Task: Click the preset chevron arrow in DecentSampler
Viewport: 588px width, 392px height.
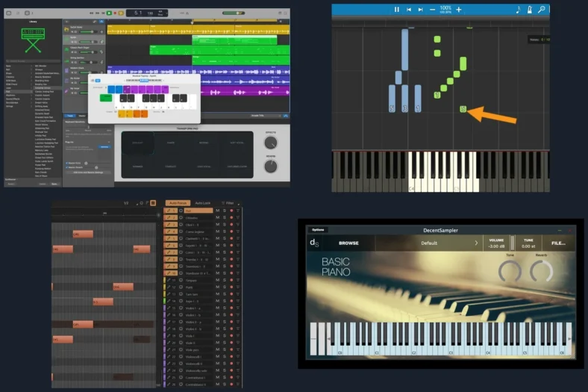Action: click(476, 243)
